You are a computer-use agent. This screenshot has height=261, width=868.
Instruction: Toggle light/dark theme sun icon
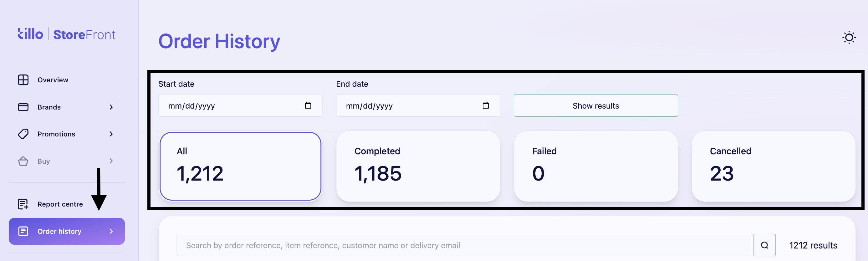849,38
